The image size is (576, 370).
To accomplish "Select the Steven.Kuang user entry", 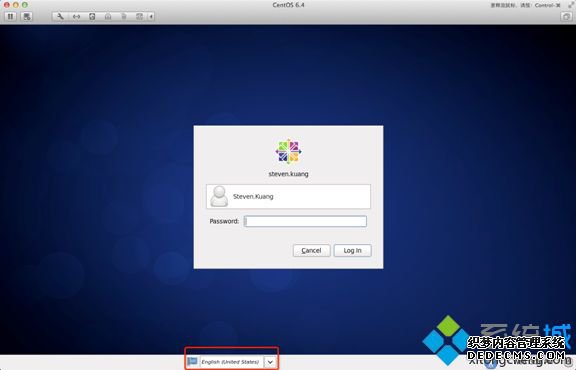I will (288, 197).
